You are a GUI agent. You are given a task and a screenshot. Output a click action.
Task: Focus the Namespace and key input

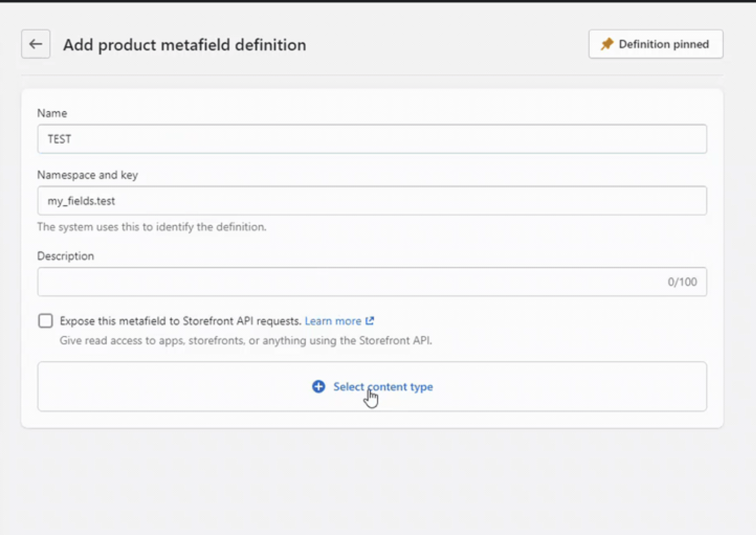point(372,200)
